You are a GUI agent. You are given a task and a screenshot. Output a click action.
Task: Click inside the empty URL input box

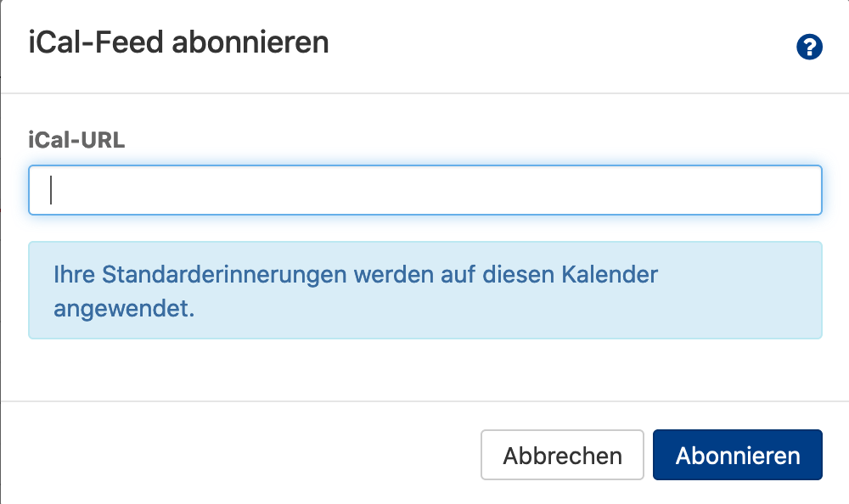tap(424, 190)
